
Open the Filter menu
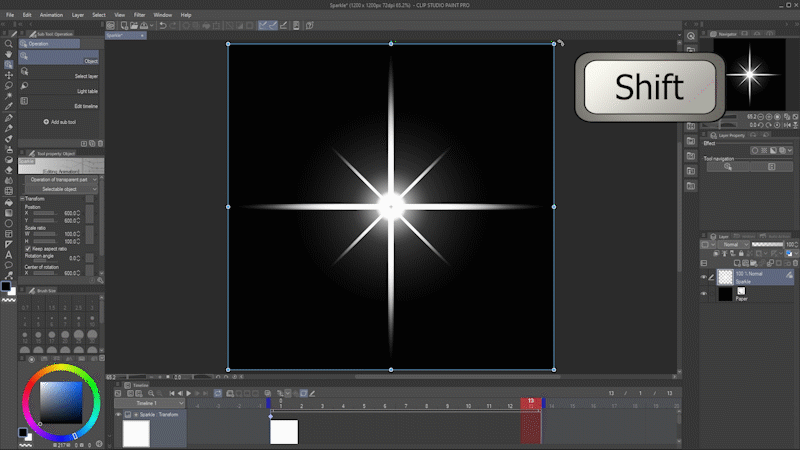tap(139, 15)
